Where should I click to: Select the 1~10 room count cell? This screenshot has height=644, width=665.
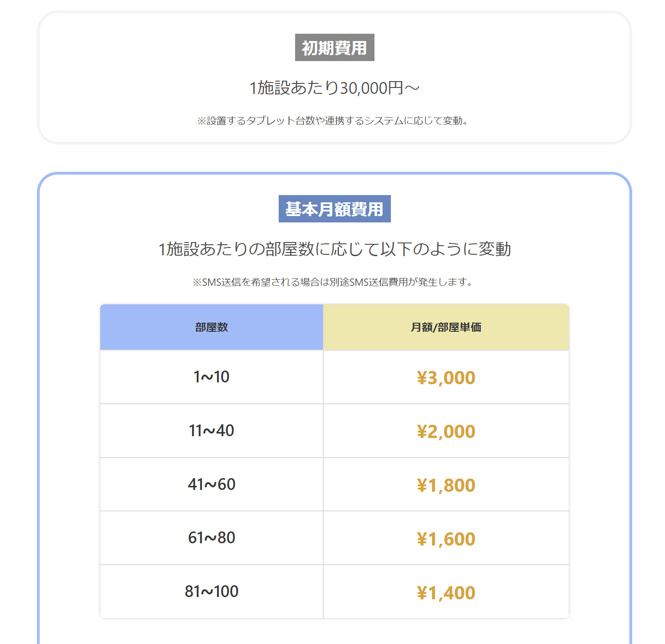point(212,377)
